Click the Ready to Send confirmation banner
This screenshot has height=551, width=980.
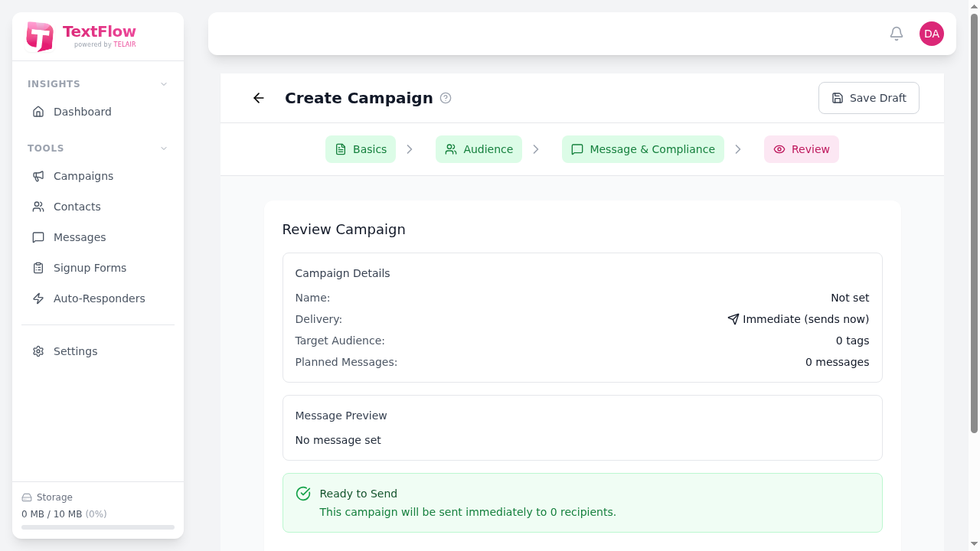[x=582, y=503]
